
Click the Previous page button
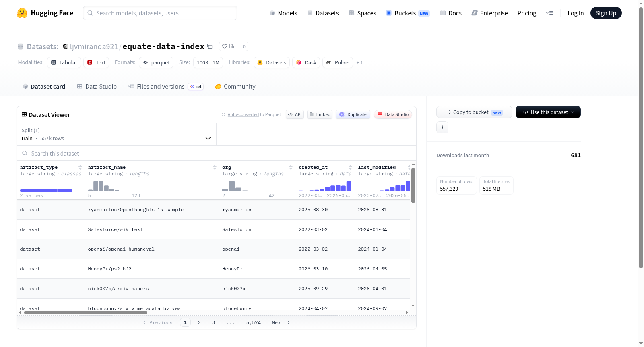[x=158, y=322]
